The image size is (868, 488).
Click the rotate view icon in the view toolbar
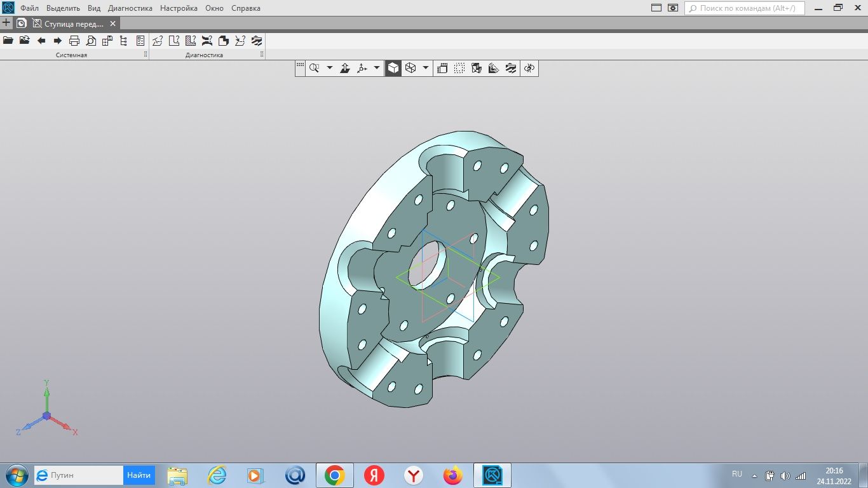tap(529, 68)
